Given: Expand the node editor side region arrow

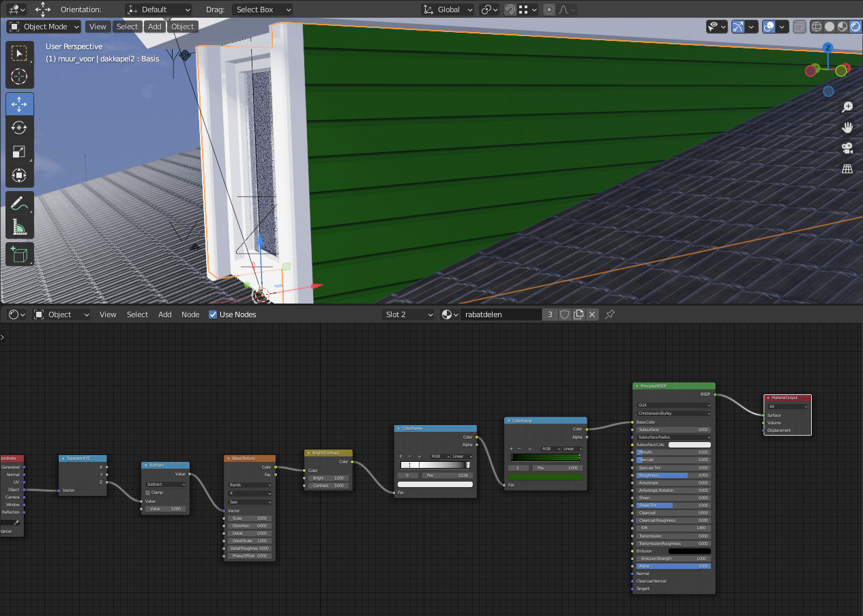Looking at the screenshot, I should [3, 337].
